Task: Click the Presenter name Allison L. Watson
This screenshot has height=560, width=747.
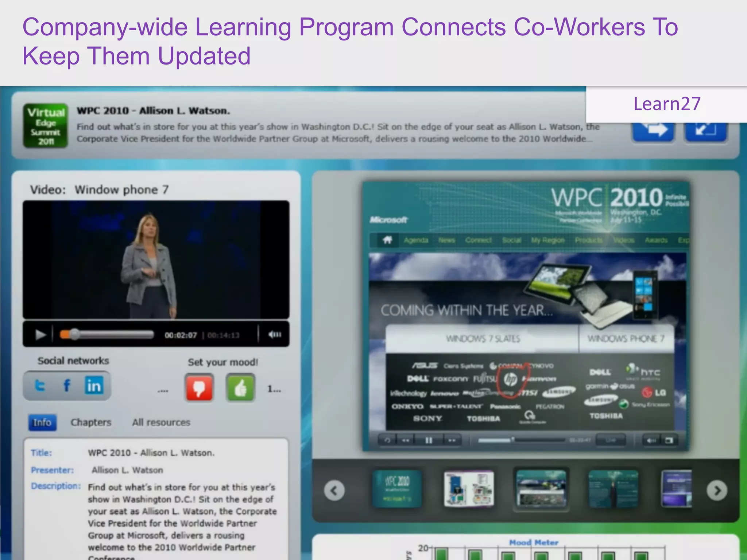Action: click(x=127, y=470)
